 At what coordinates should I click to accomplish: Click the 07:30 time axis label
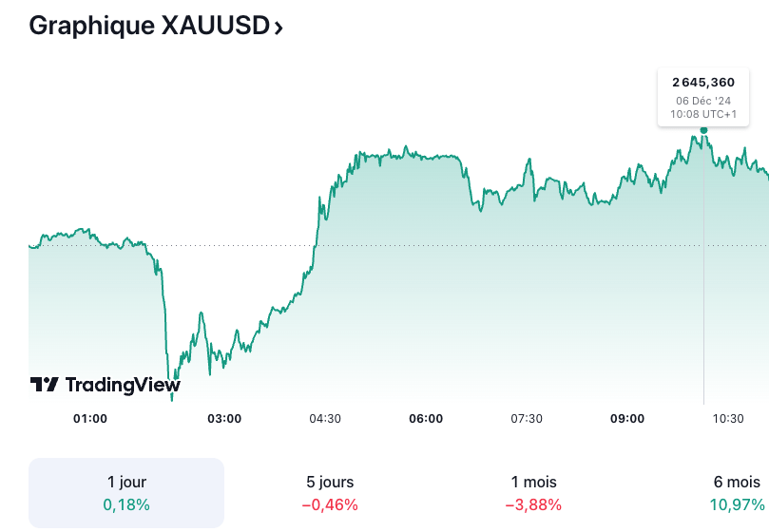[x=527, y=419]
